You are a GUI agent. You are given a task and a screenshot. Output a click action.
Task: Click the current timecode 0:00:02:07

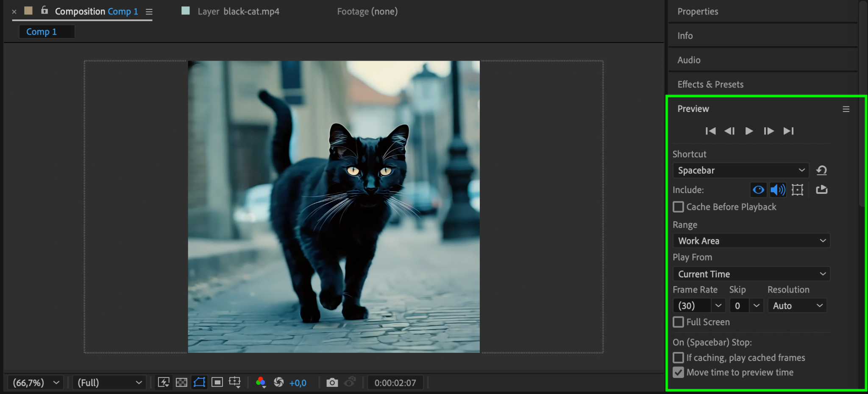[395, 383]
